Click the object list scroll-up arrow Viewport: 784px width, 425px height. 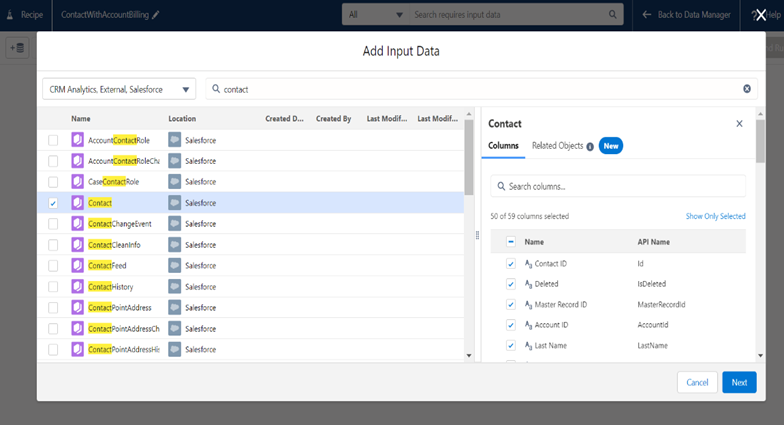(468, 114)
